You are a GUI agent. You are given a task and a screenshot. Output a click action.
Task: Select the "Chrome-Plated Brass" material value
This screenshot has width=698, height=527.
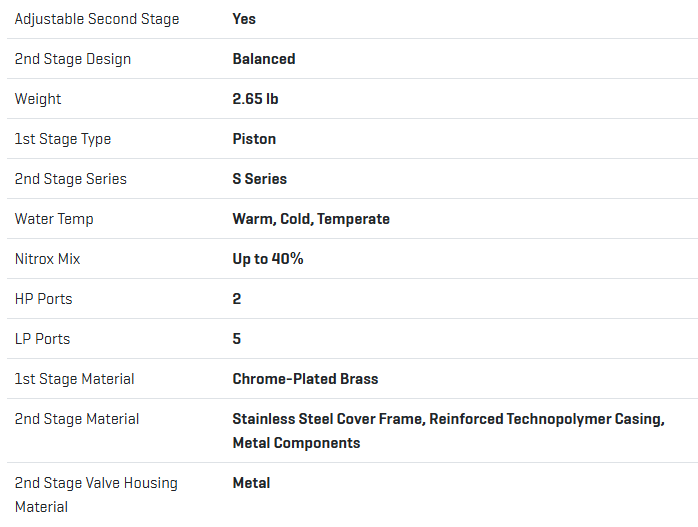(x=305, y=379)
